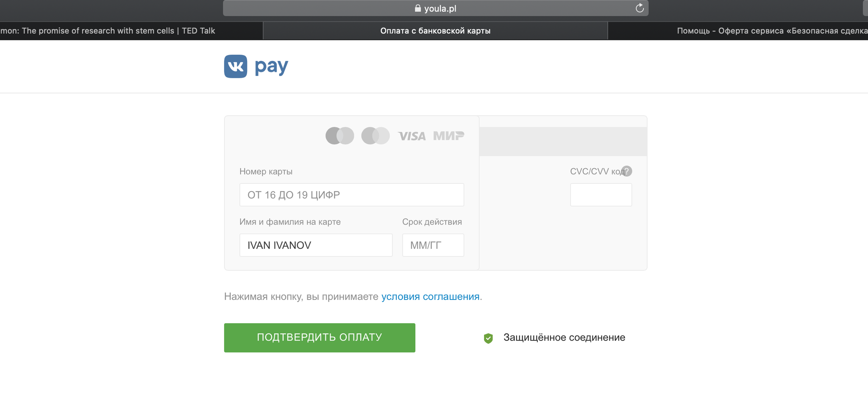The image size is (868, 394).
Task: Focus the CVC/CVV code input field
Action: [x=601, y=195]
